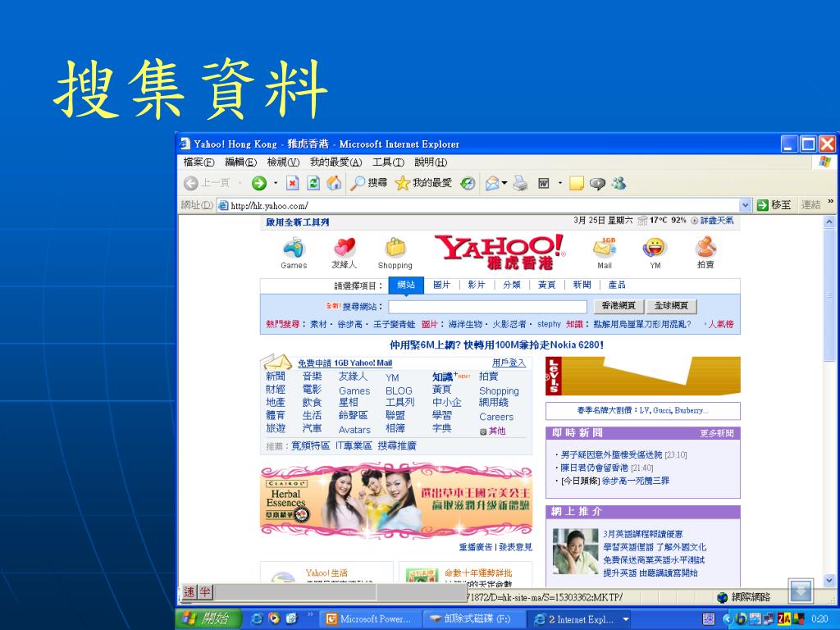This screenshot has width=840, height=630.
Task: Open the 編輯(E) menu
Action: point(240,162)
